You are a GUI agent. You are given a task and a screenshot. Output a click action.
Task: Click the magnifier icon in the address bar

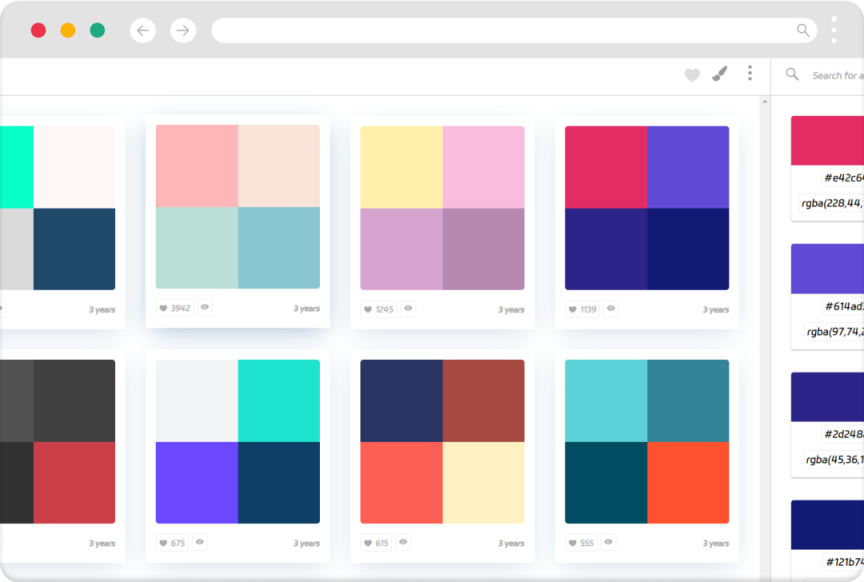pyautogui.click(x=803, y=30)
